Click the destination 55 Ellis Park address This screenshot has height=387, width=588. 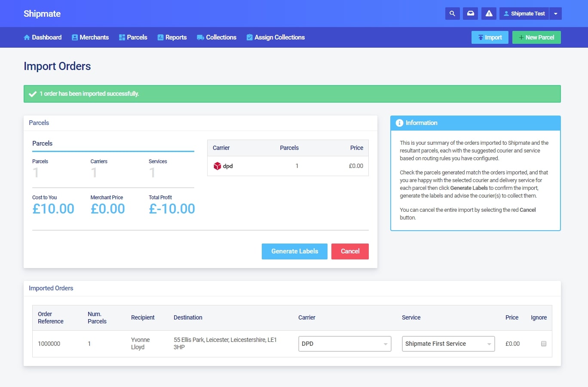pos(225,343)
